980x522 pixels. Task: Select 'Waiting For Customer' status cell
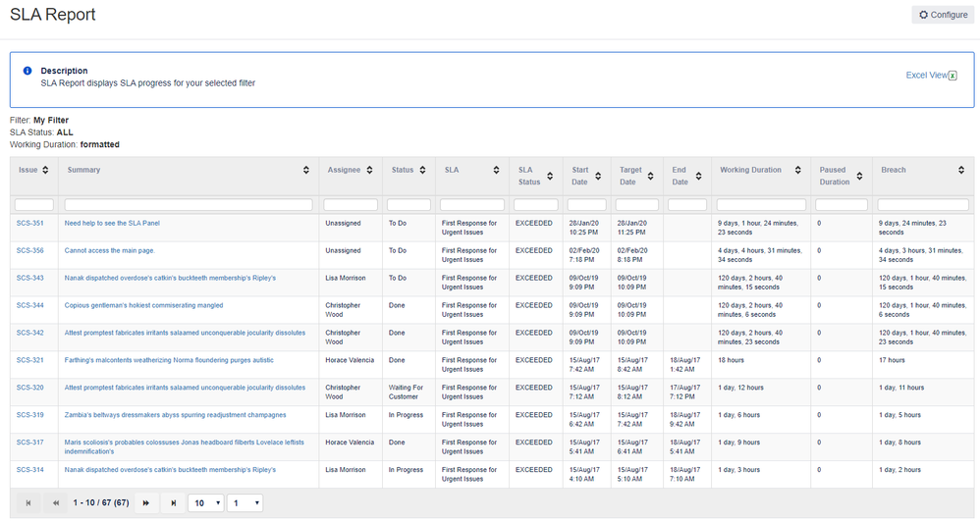[x=406, y=392]
